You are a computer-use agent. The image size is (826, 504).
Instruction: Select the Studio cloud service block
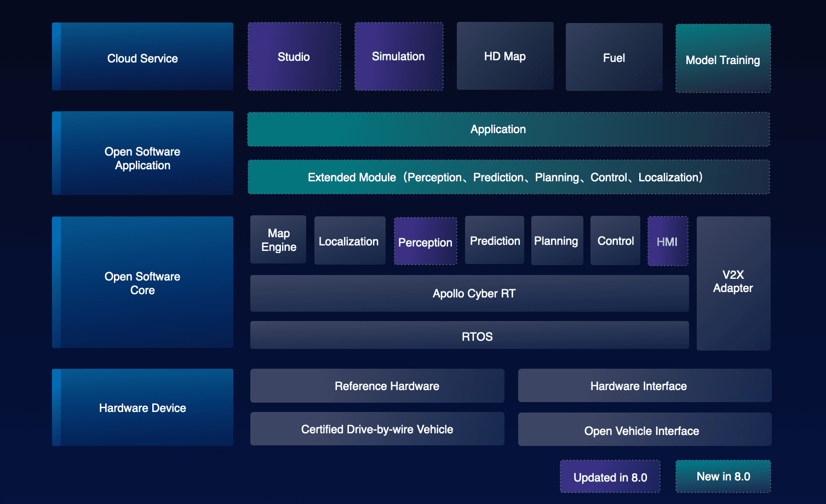(x=294, y=56)
